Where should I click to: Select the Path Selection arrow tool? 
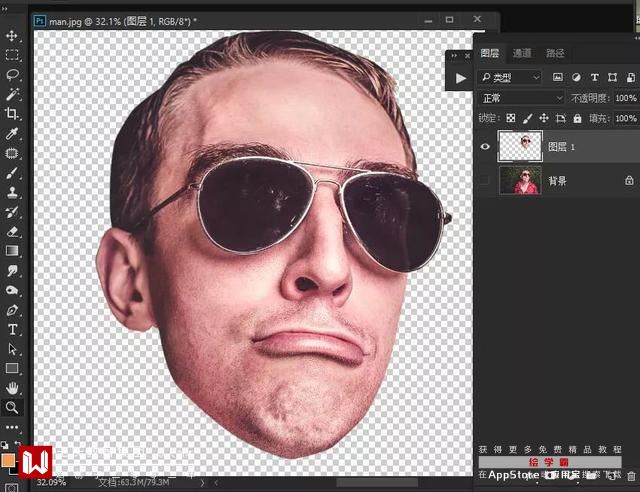pyautogui.click(x=11, y=349)
